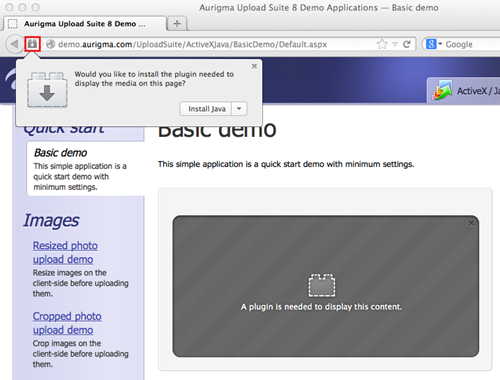Open the Resized photo upload demo link
The height and width of the screenshot is (380, 500).
pos(65,252)
